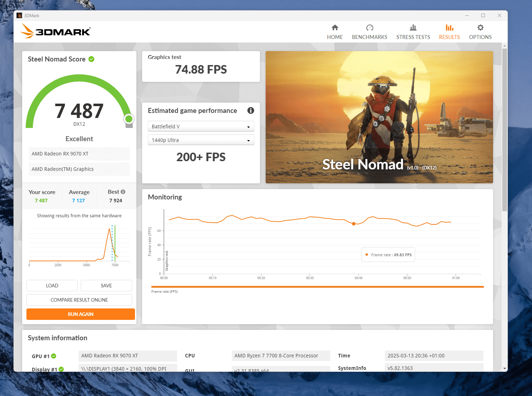The image size is (532, 396).
Task: Click the Display #1 green check icon
Action: coord(61,369)
